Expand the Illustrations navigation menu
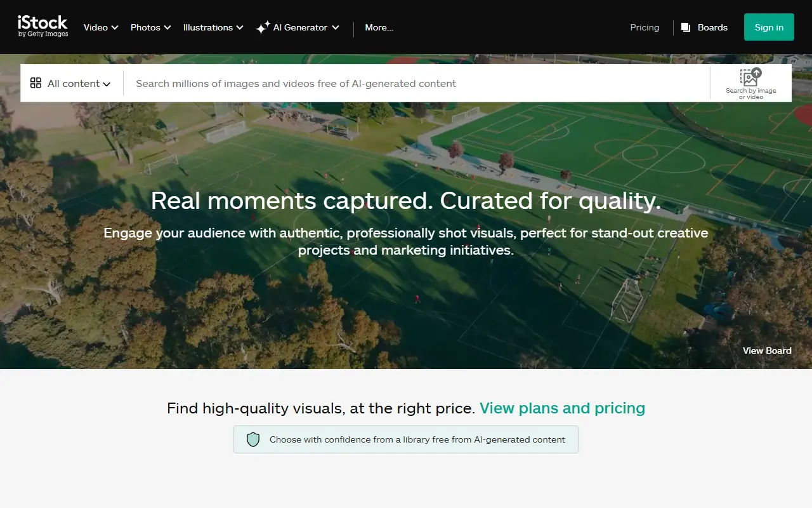Viewport: 812px width, 508px height. coord(213,27)
